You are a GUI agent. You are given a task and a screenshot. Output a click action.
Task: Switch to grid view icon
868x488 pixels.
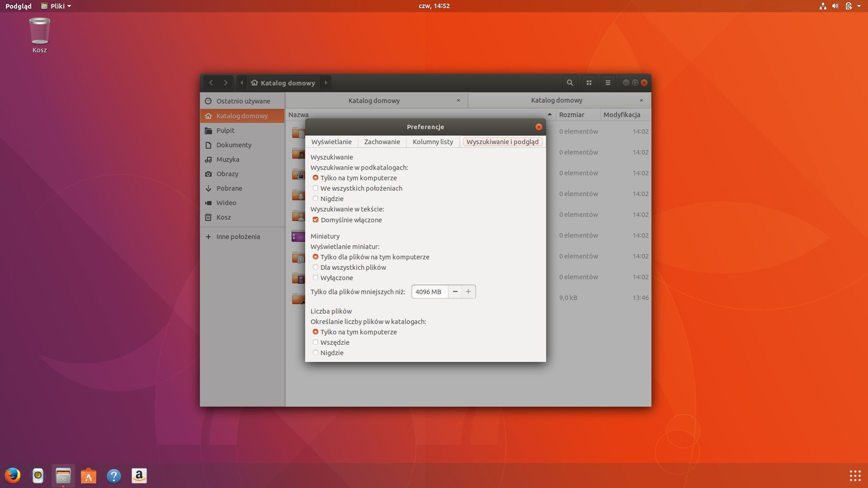[589, 83]
